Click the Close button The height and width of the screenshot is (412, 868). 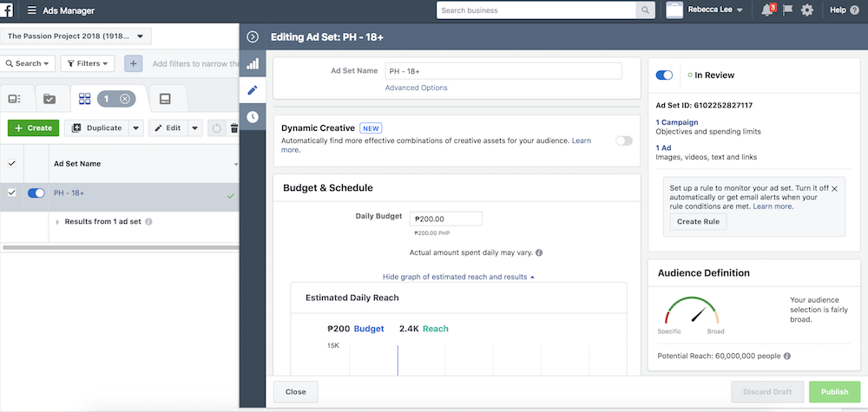pos(296,391)
